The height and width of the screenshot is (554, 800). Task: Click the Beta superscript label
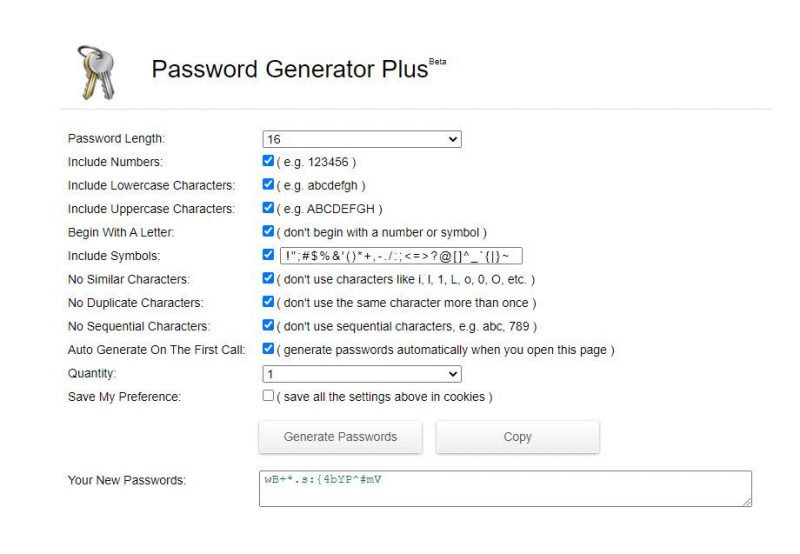(x=437, y=62)
